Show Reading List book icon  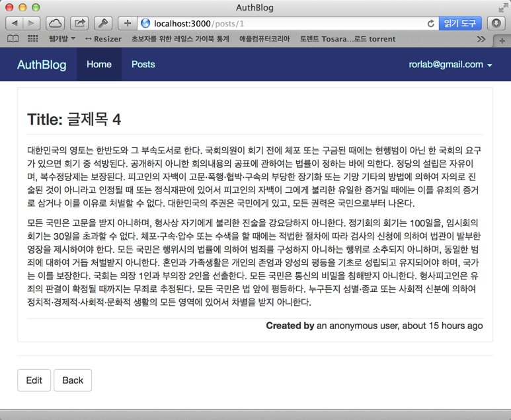click(x=13, y=39)
